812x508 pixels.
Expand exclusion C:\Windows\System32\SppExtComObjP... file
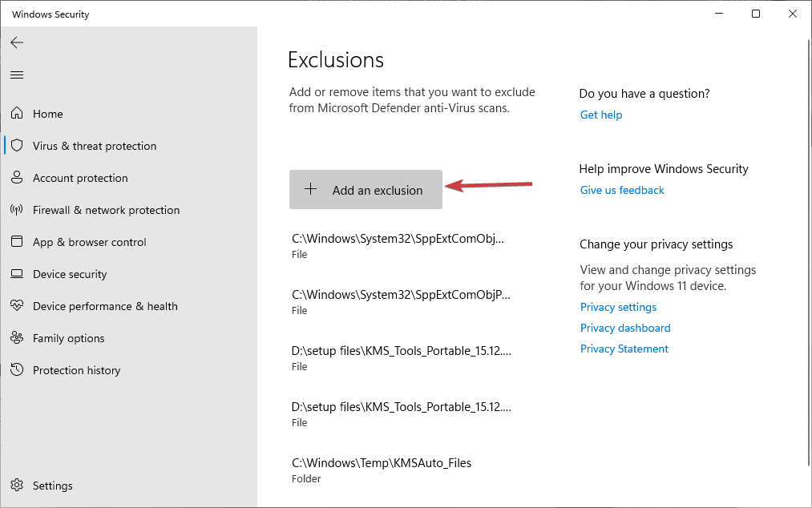[x=401, y=302]
